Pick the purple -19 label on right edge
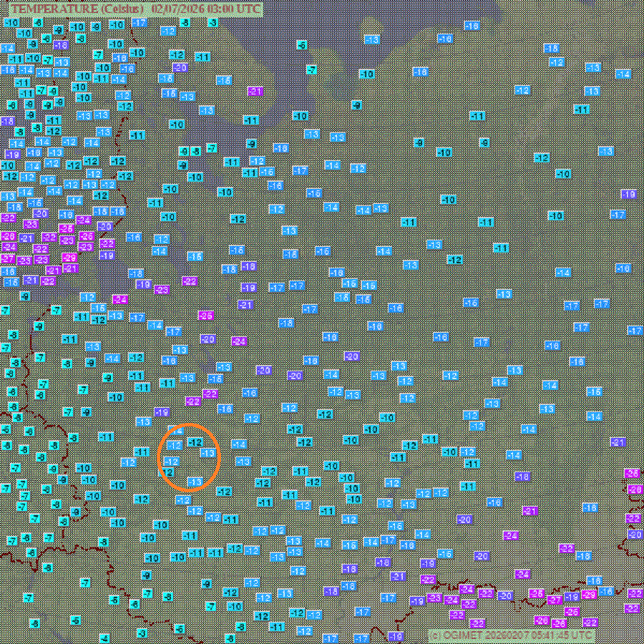644x644 pixels. (628, 194)
